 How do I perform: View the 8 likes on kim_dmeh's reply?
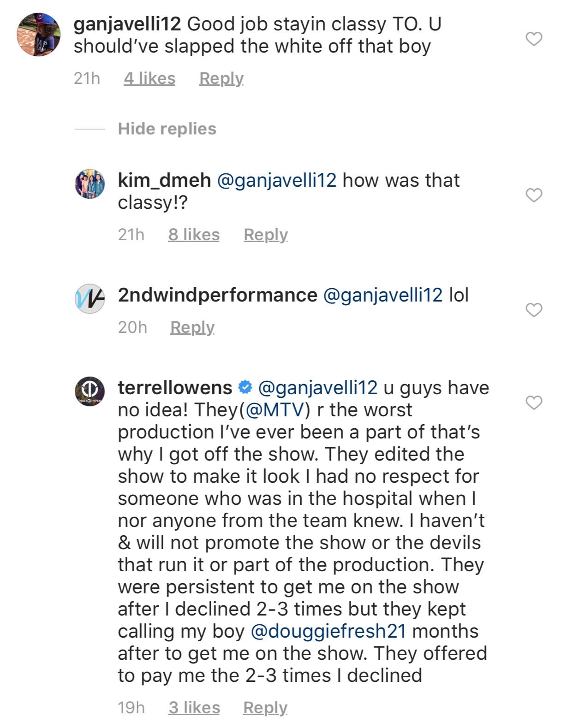pos(194,235)
